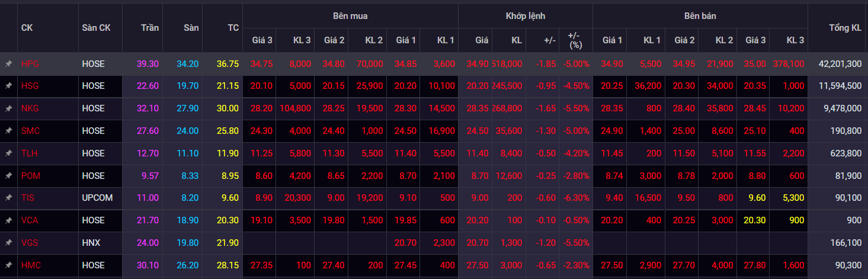Viewport: 868px width, 279px height.
Task: Click TIS percent change -6.30%
Action: 576,198
